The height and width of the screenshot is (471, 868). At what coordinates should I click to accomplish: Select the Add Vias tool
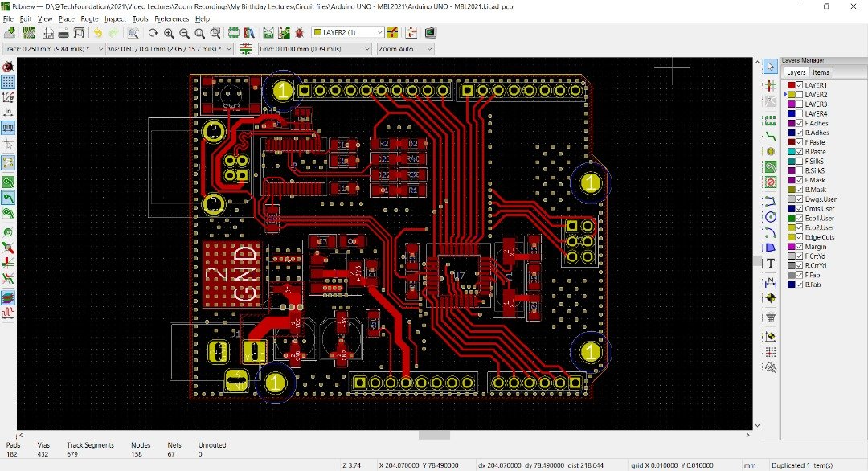pyautogui.click(x=770, y=151)
